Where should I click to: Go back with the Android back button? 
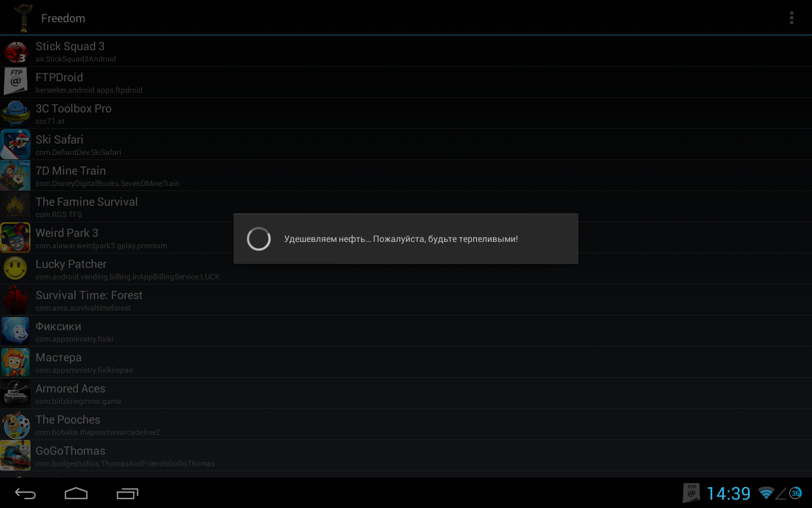click(25, 493)
